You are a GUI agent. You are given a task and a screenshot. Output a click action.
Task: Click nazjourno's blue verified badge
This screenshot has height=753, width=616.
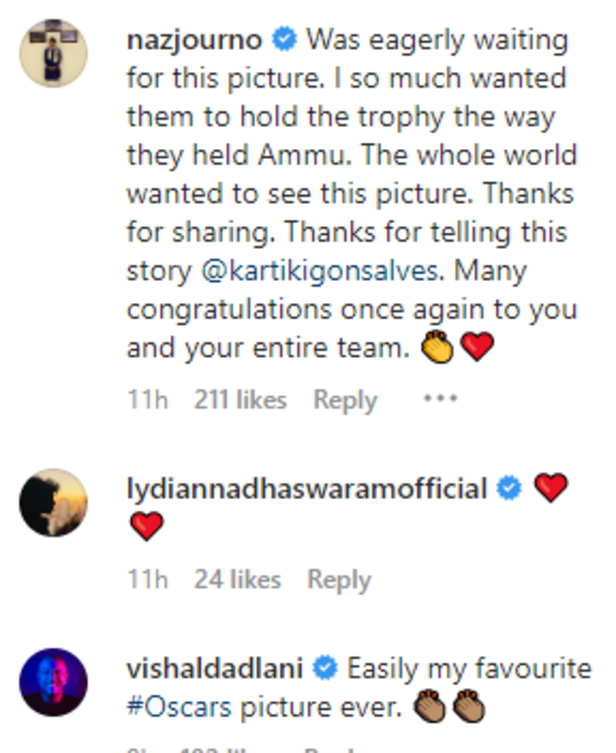[284, 39]
